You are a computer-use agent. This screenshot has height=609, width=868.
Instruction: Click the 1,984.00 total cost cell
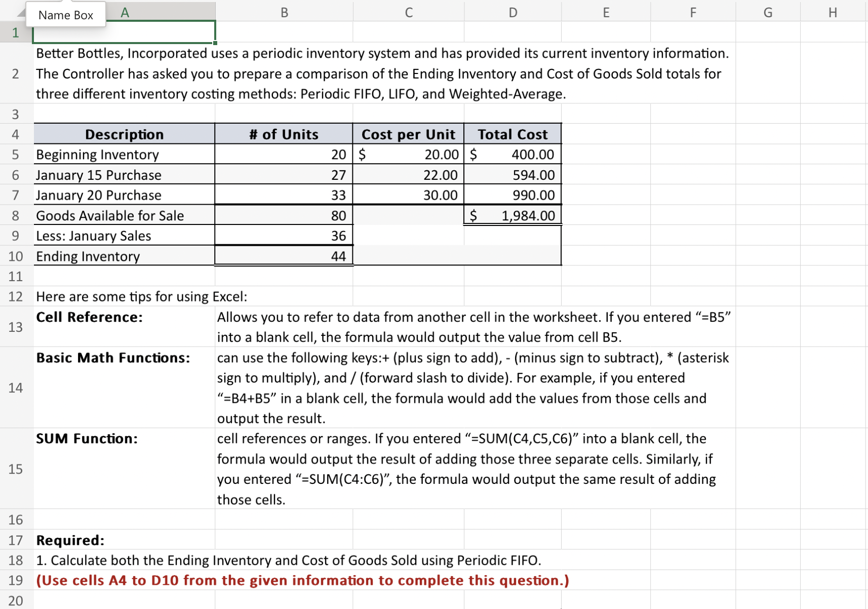512,215
